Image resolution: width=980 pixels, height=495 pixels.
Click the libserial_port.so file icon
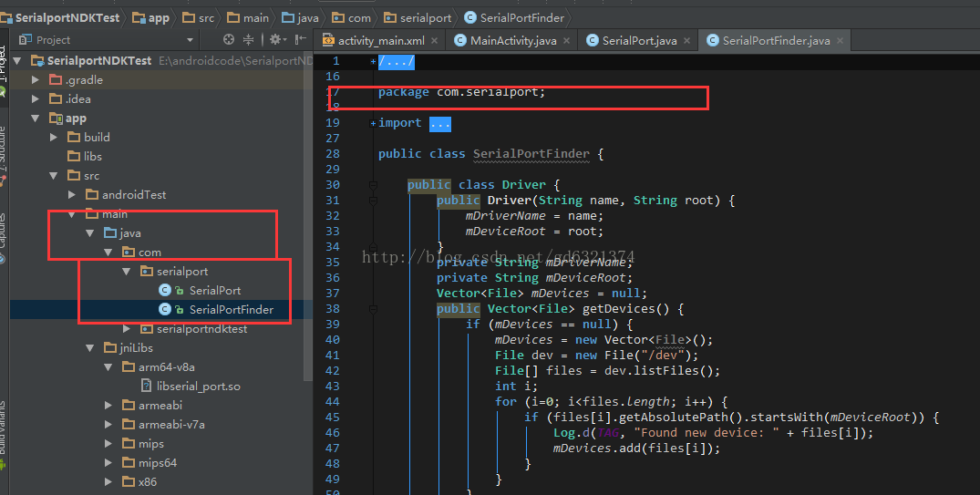[146, 387]
